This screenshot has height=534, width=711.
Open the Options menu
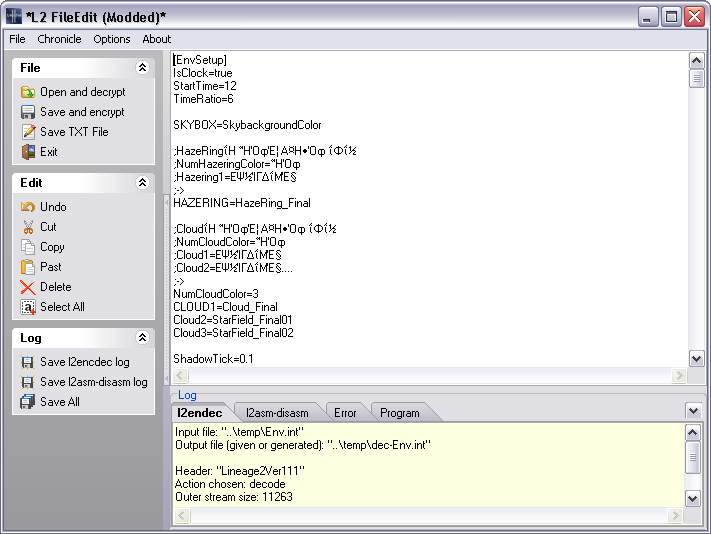[112, 39]
